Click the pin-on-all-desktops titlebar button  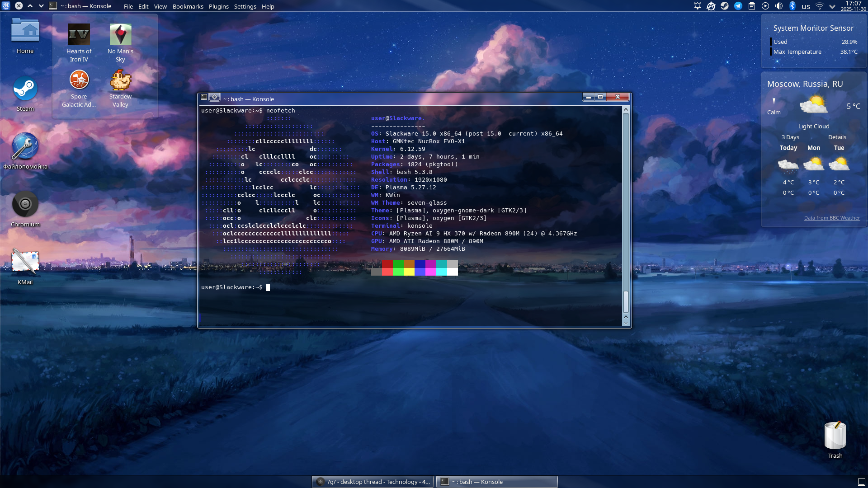(x=215, y=97)
